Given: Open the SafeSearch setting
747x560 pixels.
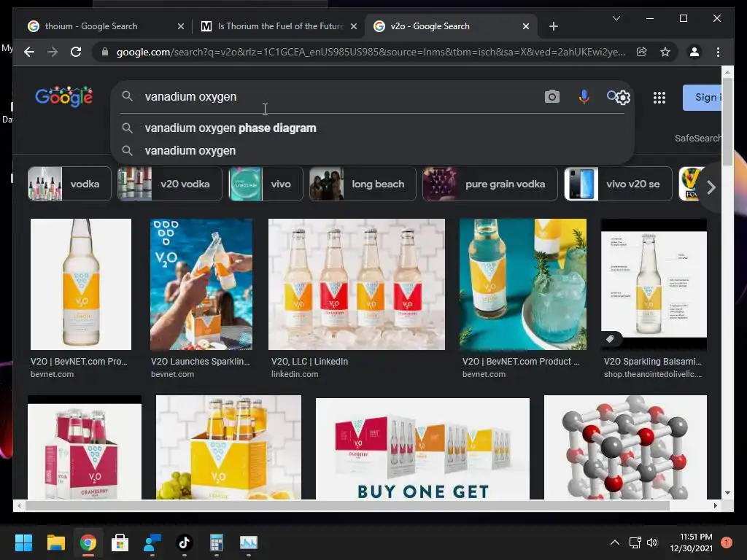Looking at the screenshot, I should [x=697, y=138].
